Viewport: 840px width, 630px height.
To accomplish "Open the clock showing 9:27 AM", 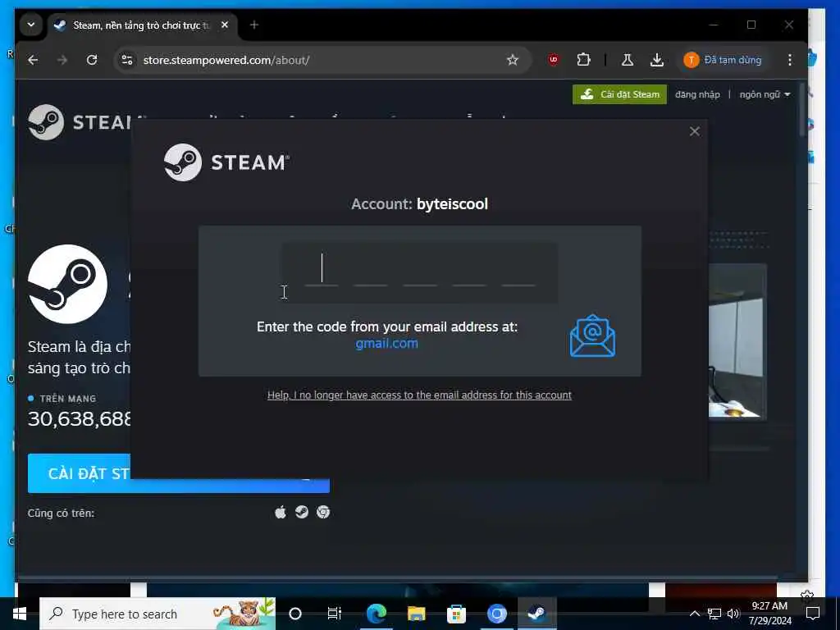I will coord(769,614).
